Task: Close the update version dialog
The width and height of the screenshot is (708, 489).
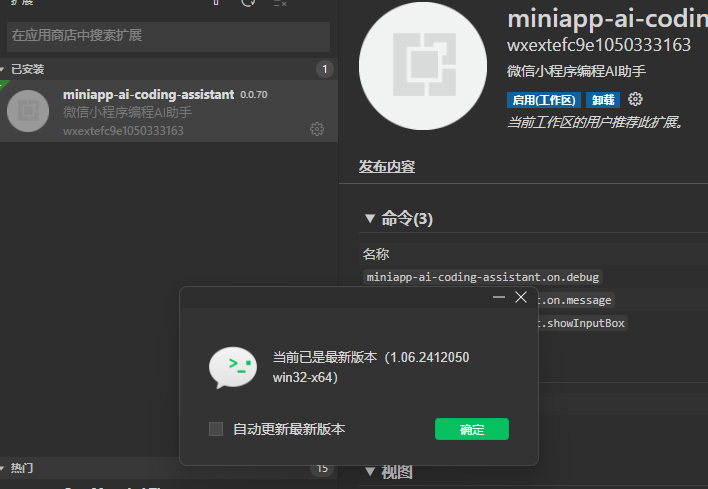Action: (x=521, y=297)
